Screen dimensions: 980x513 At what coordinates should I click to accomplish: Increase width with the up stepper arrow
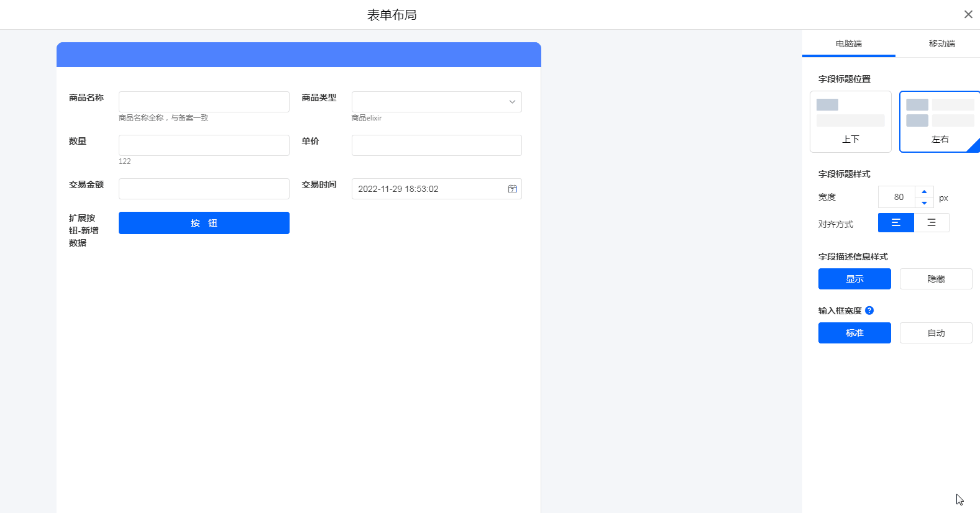(924, 192)
